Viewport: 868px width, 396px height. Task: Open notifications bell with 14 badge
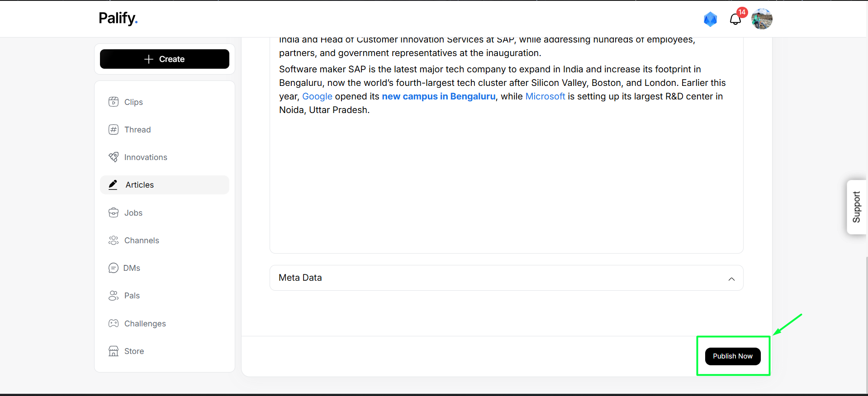click(x=736, y=19)
